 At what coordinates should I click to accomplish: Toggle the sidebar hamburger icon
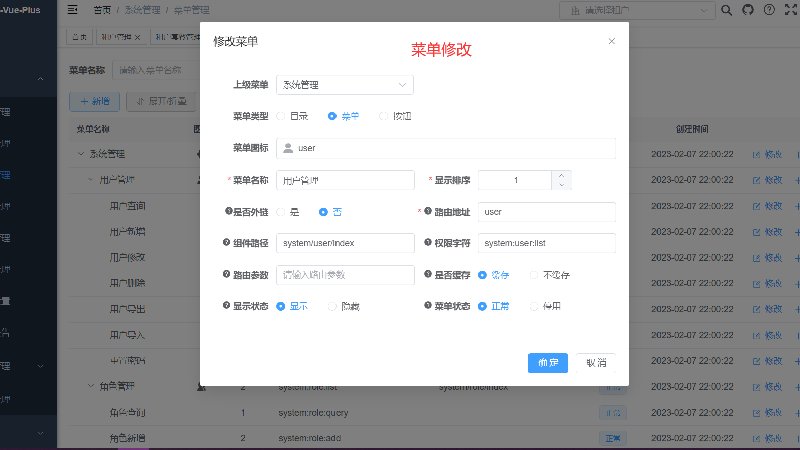pyautogui.click(x=72, y=10)
